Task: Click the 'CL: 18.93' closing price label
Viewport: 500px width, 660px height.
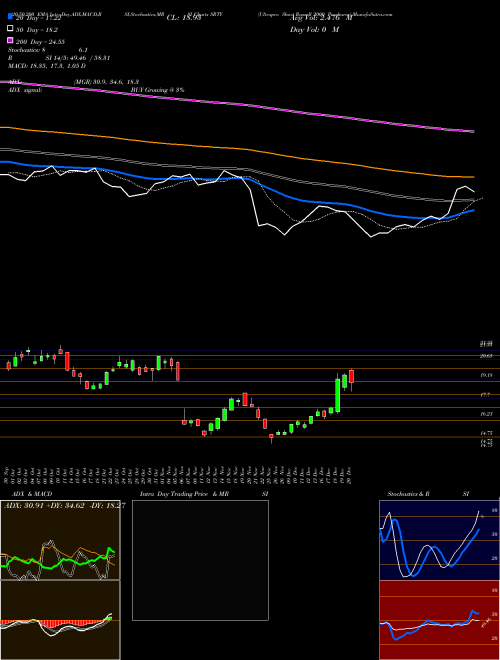Action: (184, 18)
